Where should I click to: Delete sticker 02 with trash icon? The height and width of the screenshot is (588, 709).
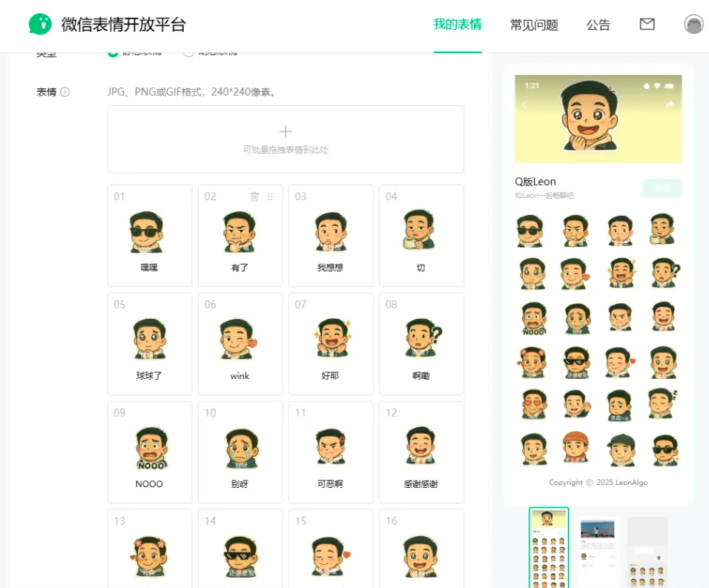click(x=254, y=196)
